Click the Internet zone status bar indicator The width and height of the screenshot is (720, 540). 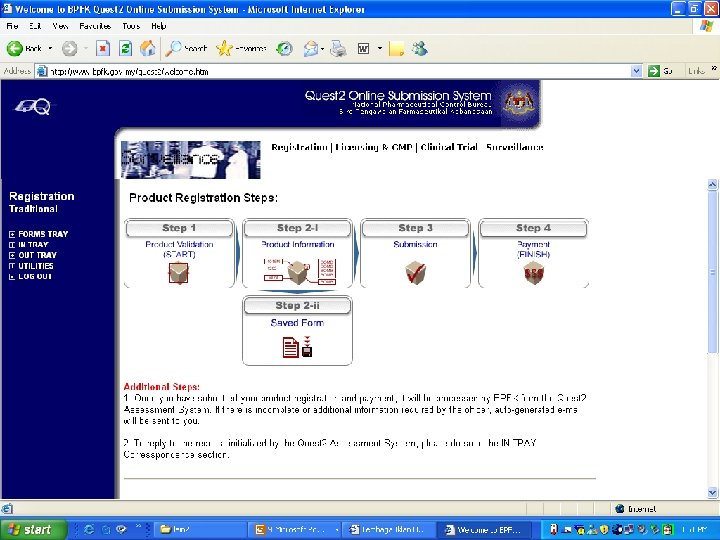637,509
